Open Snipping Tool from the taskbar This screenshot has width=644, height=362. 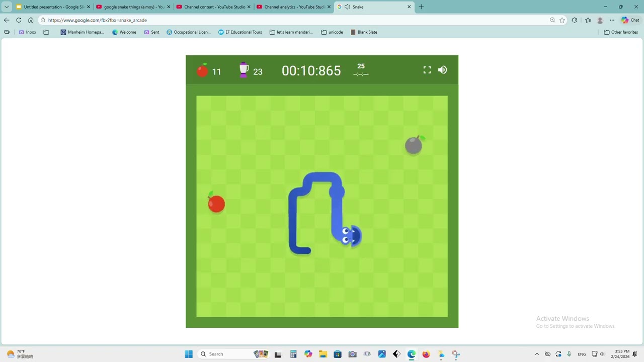[x=456, y=354]
